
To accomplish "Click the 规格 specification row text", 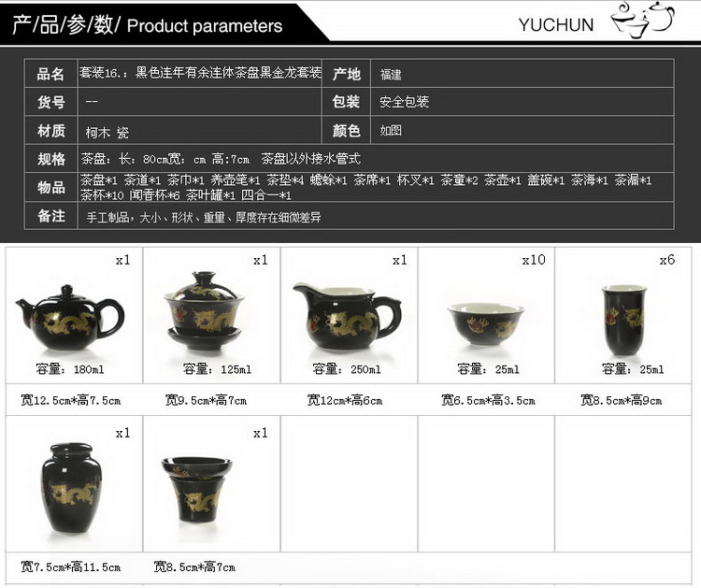I will point(221,159).
